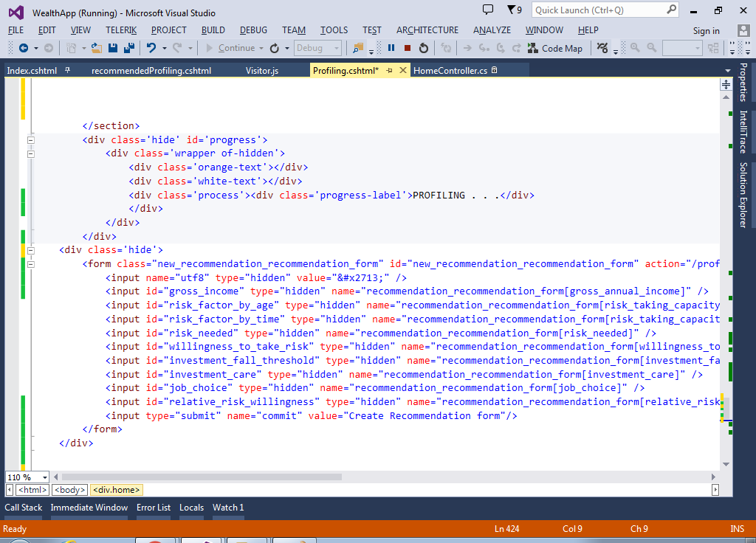
Task: Open the PROJECT menu
Action: click(x=169, y=30)
